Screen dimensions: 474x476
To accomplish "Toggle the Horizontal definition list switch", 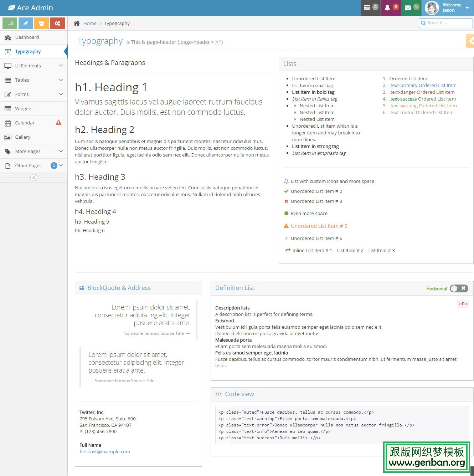I will [x=459, y=288].
